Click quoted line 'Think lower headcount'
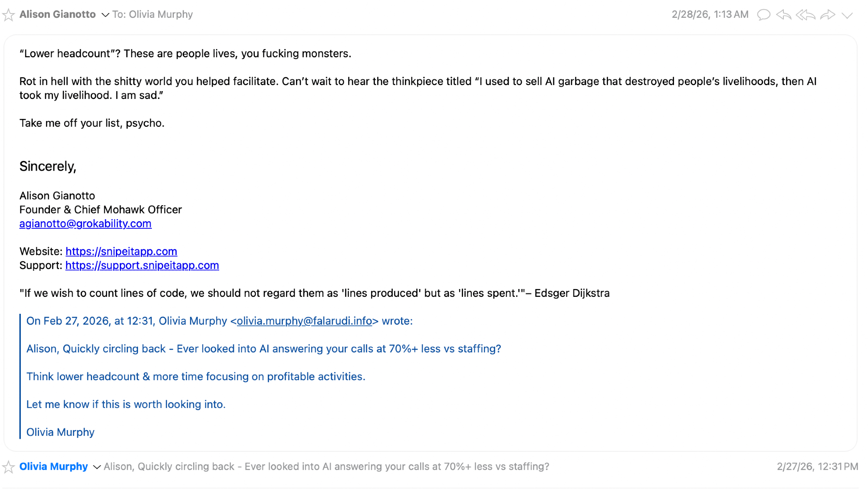Viewport: 868px width, 490px height. pos(196,376)
